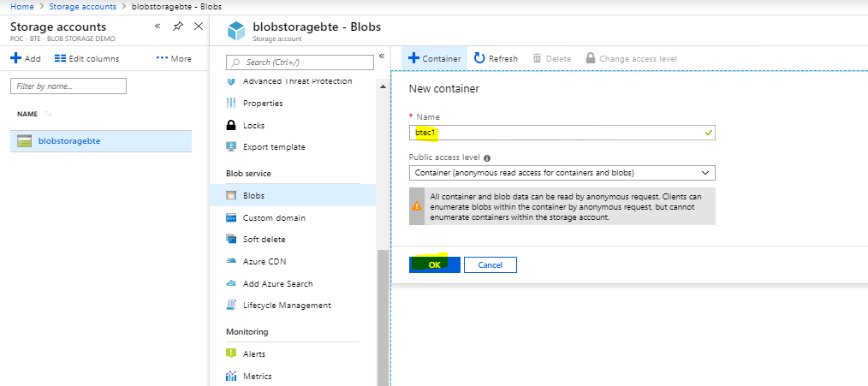Open the Properties menu item
The image size is (868, 386).
pos(263,103)
